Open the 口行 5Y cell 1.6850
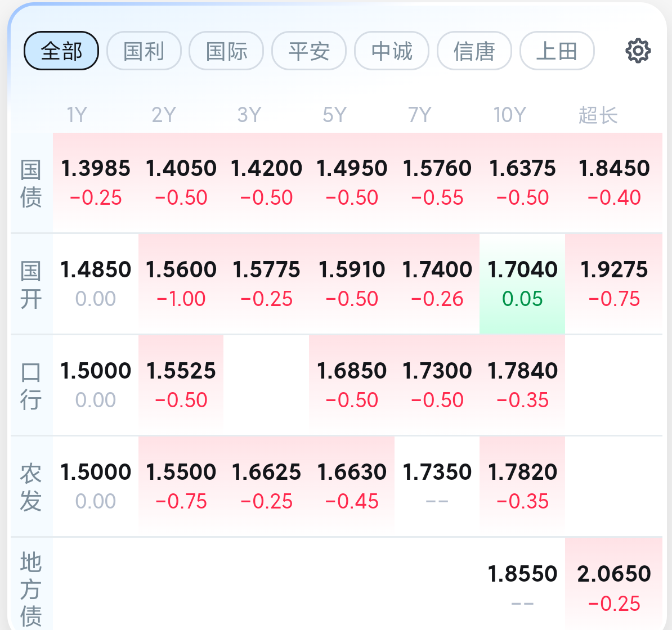The image size is (672, 630). 351,385
